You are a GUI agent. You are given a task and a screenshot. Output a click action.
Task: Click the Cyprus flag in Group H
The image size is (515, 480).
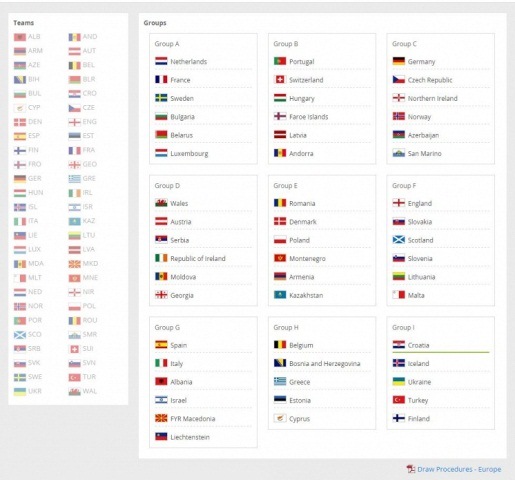(280, 418)
